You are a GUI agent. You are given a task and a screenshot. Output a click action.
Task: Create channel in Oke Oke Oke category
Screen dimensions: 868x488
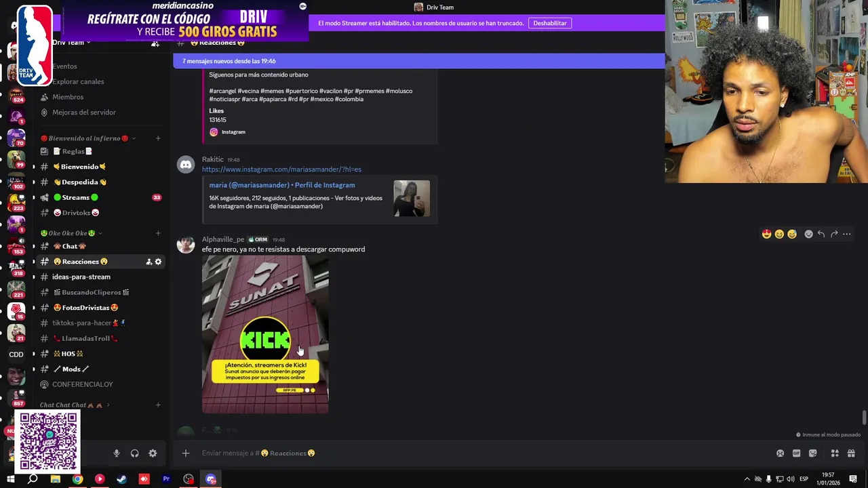158,233
